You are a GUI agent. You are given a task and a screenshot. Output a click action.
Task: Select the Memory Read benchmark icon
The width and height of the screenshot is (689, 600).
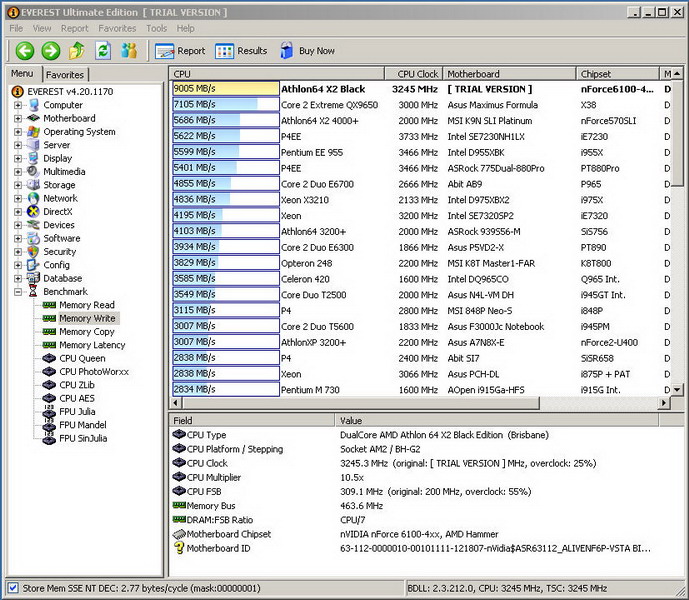(49, 305)
